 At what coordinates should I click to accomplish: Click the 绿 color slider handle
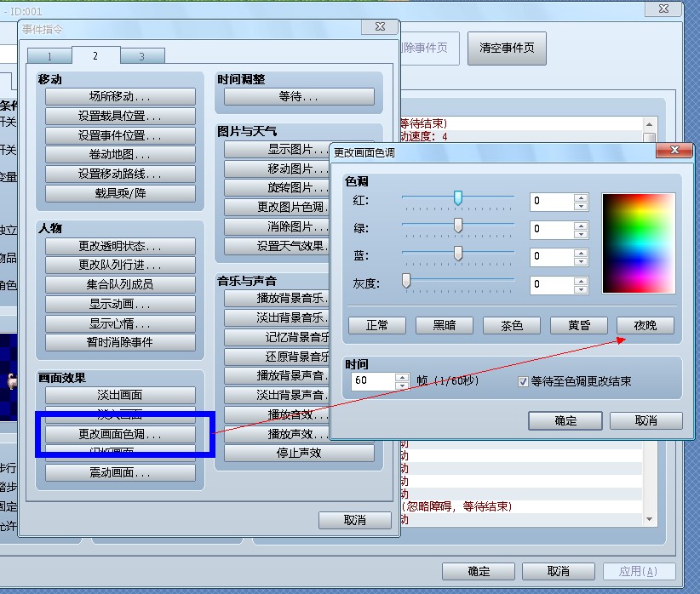tap(458, 225)
